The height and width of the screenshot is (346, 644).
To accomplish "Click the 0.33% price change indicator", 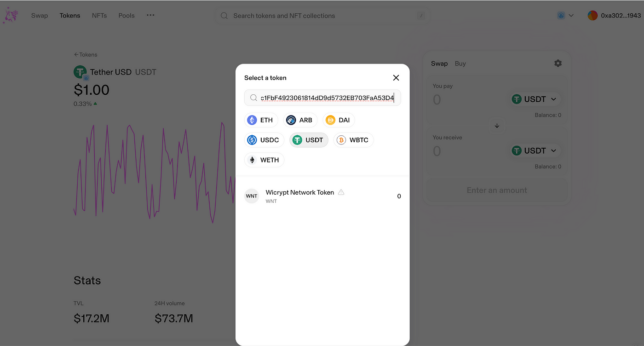I will coord(86,104).
